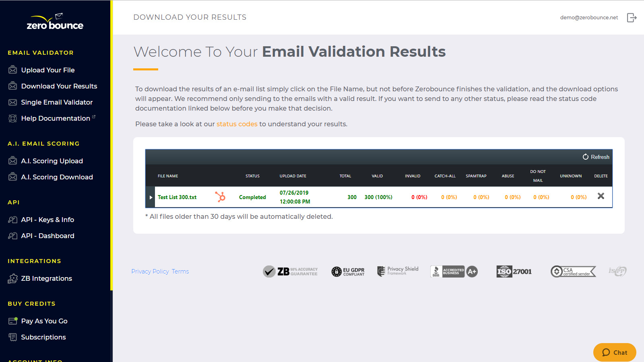Open the Privacy Policy link
644x362 pixels.
tap(150, 271)
